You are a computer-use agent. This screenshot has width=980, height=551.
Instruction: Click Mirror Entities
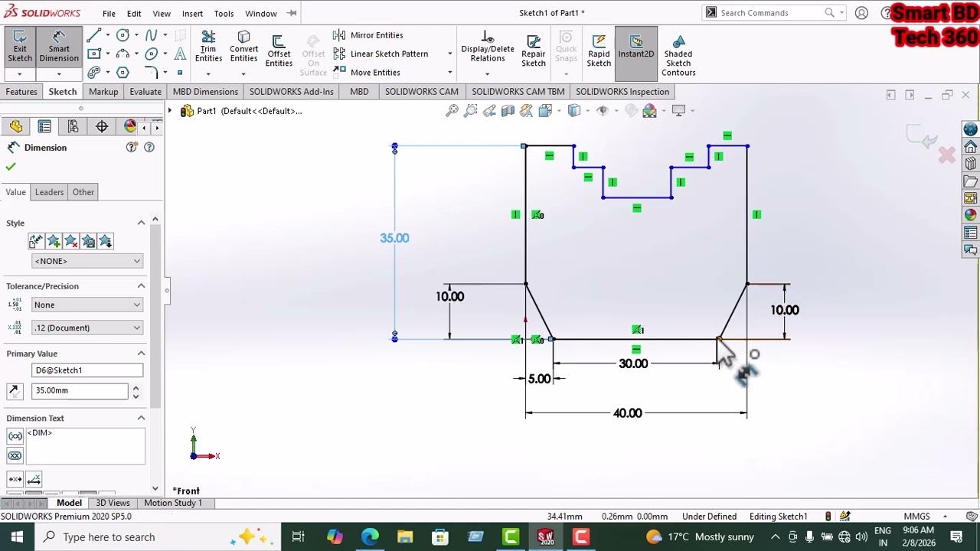click(368, 35)
